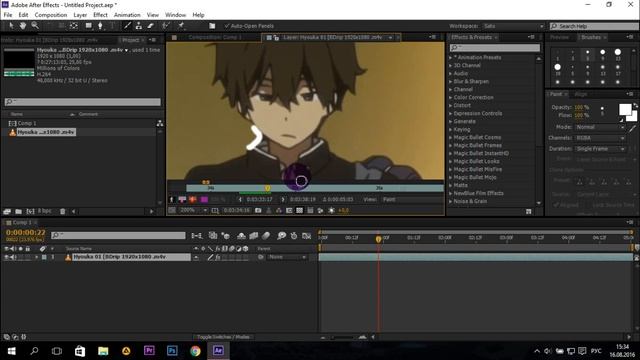The height and width of the screenshot is (360, 640).
Task: Toggle Draft 3D in timeline header
Action: [x=225, y=236]
